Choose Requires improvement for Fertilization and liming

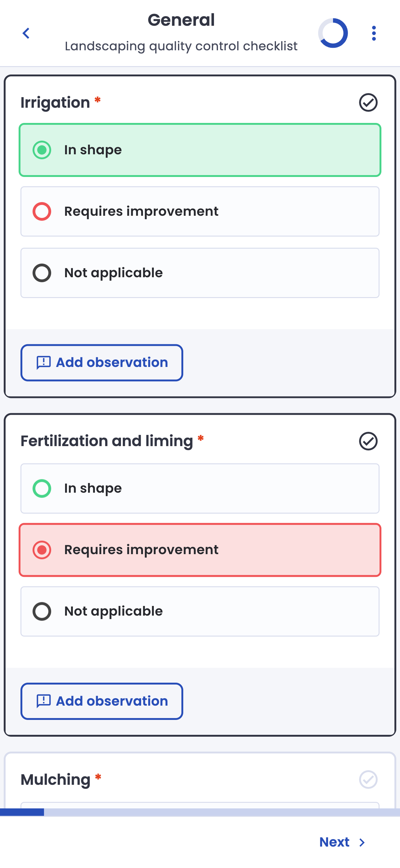click(x=200, y=550)
